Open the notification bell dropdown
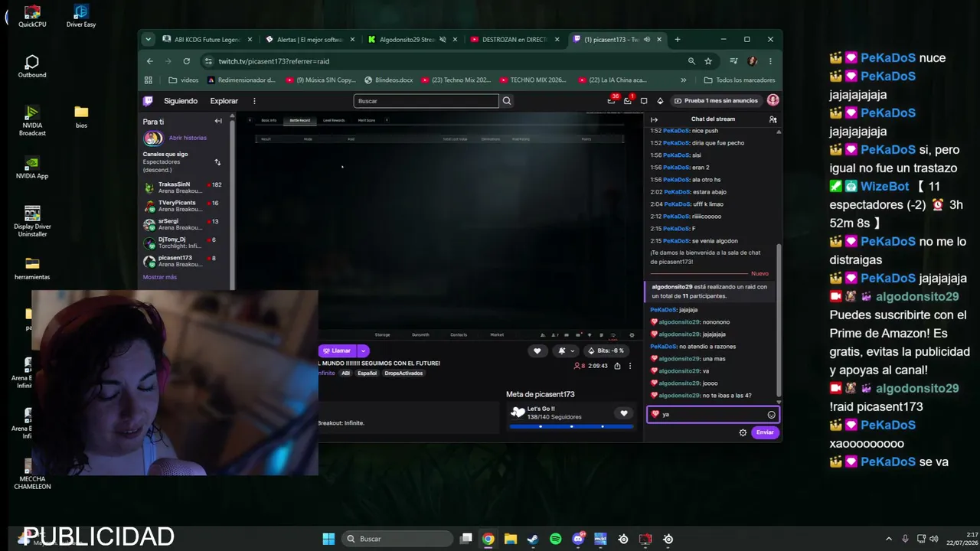980x551 pixels. click(566, 350)
